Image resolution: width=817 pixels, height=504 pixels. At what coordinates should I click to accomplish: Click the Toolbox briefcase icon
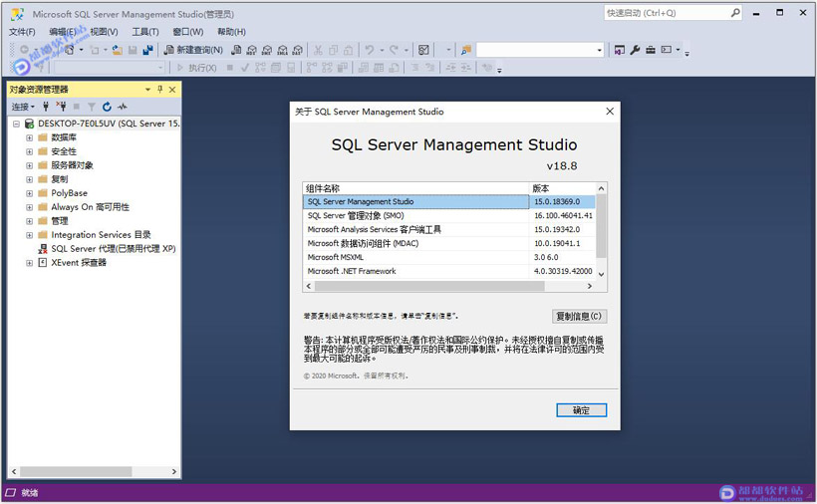651,50
